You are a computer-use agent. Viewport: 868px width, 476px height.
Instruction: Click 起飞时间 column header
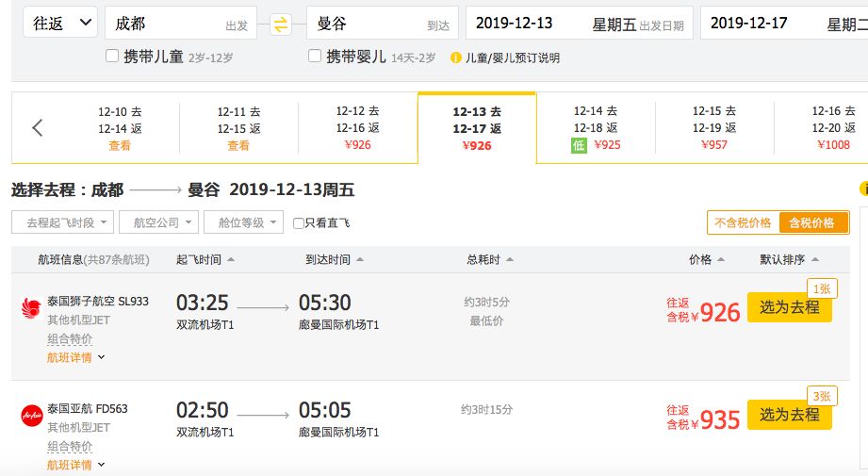[199, 259]
